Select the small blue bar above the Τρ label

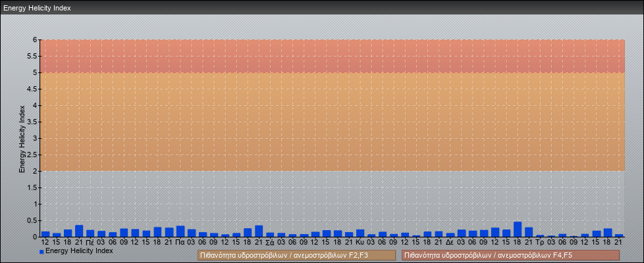[540, 236]
